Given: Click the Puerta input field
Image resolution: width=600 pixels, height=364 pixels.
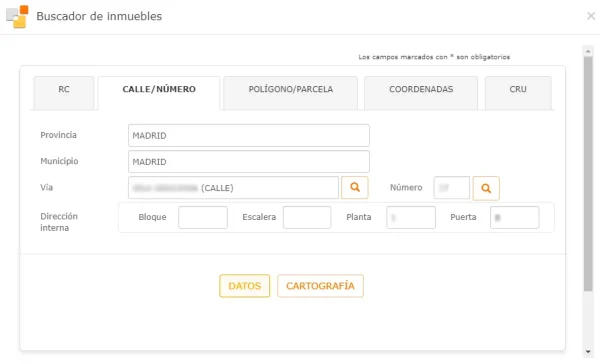Looking at the screenshot, I should tap(515, 217).
